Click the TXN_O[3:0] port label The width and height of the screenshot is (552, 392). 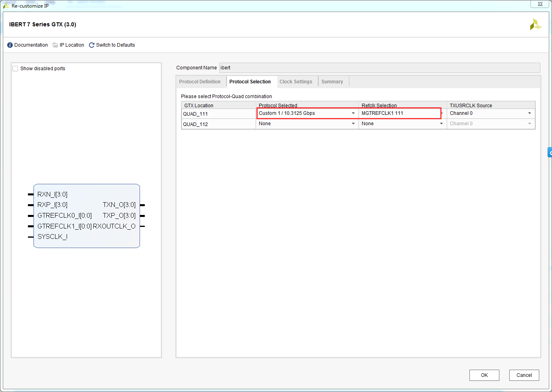click(119, 205)
